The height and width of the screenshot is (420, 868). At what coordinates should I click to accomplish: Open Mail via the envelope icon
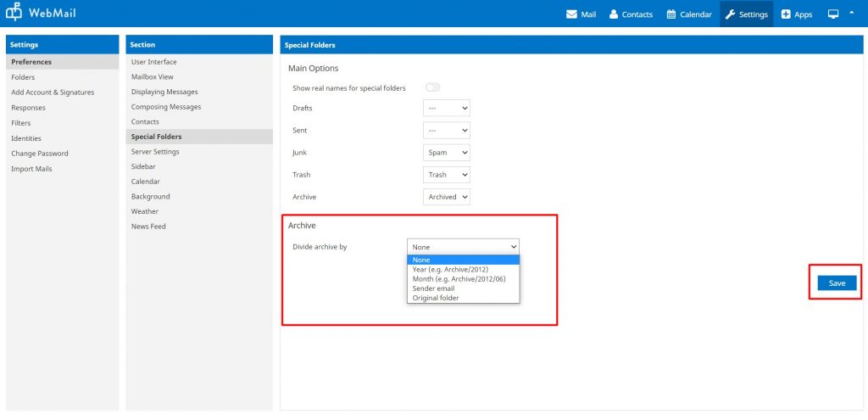tap(571, 14)
